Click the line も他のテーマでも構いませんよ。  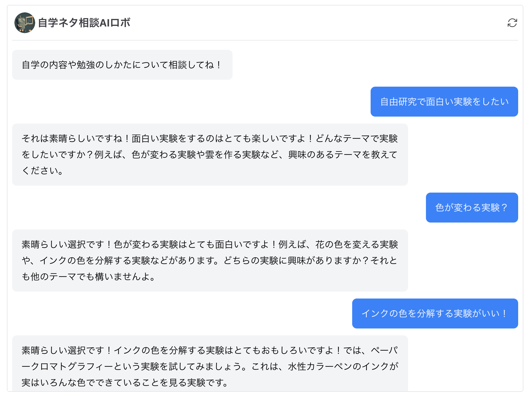(x=89, y=277)
